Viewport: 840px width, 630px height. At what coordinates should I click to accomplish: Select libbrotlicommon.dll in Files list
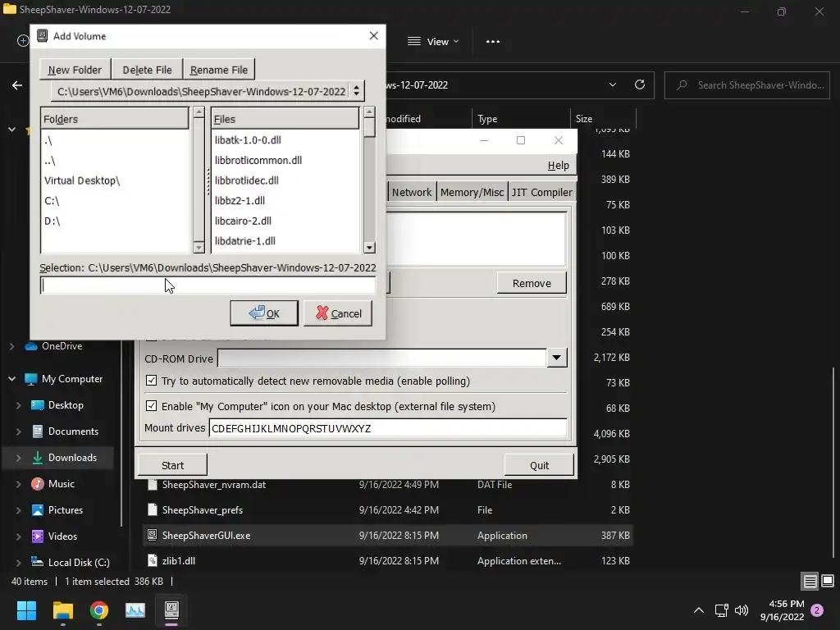[258, 160]
